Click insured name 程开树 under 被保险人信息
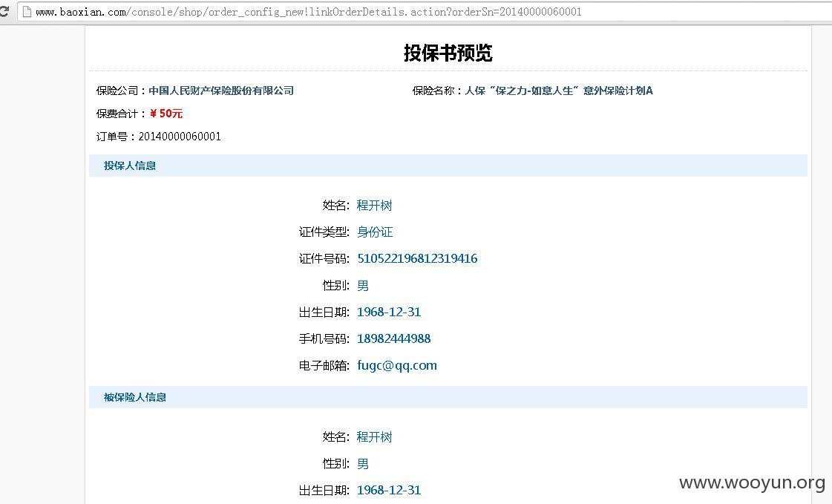 [x=374, y=436]
